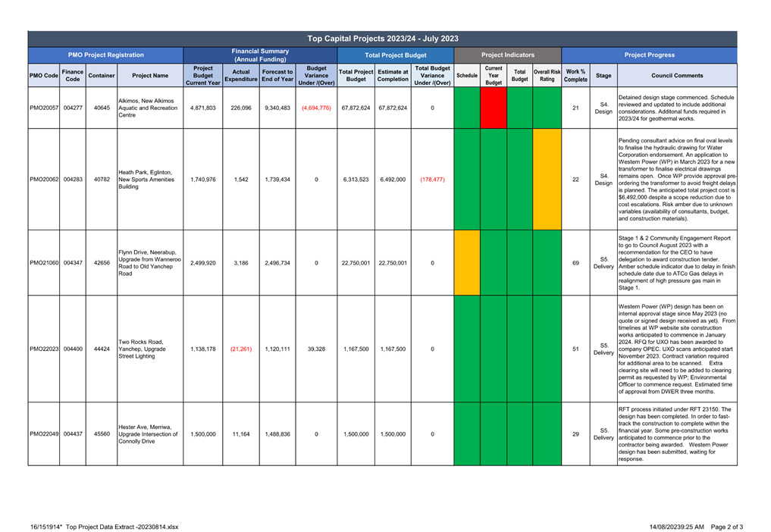Click budget variance value '39,328'
This screenshot has width=771, height=532.
(316, 349)
